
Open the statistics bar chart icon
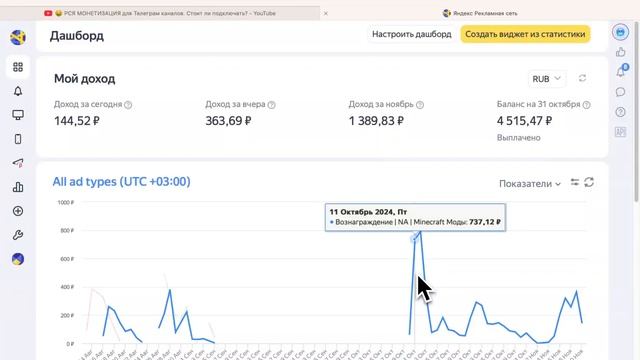click(18, 187)
